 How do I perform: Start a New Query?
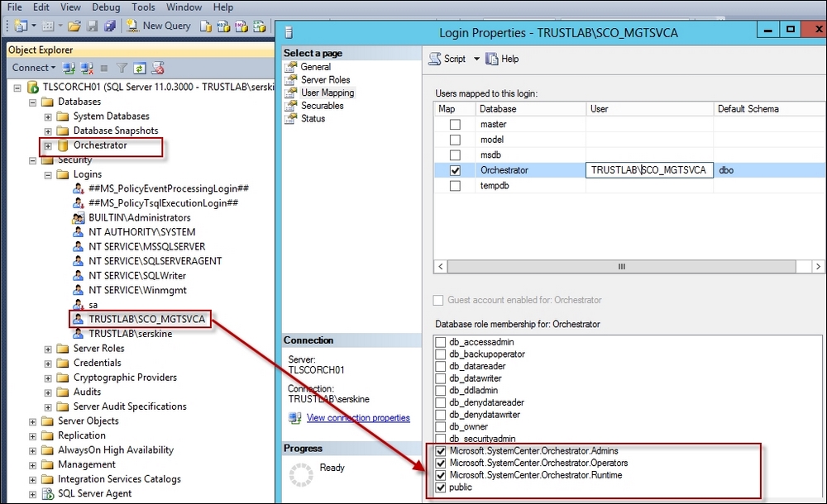click(159, 26)
